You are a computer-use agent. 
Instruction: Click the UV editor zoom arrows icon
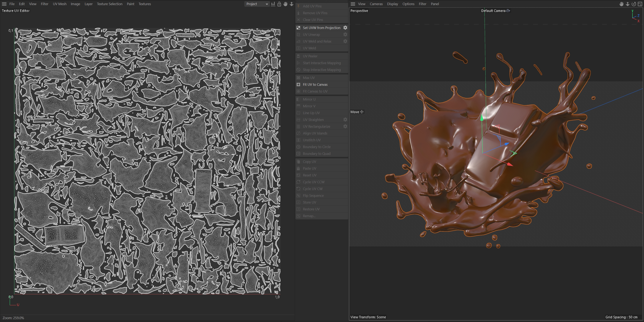291,4
